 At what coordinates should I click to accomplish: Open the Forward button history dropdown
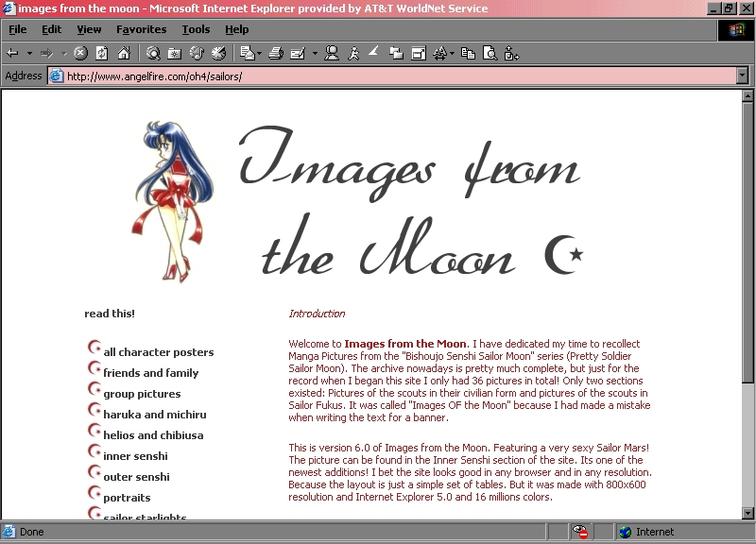(x=63, y=54)
